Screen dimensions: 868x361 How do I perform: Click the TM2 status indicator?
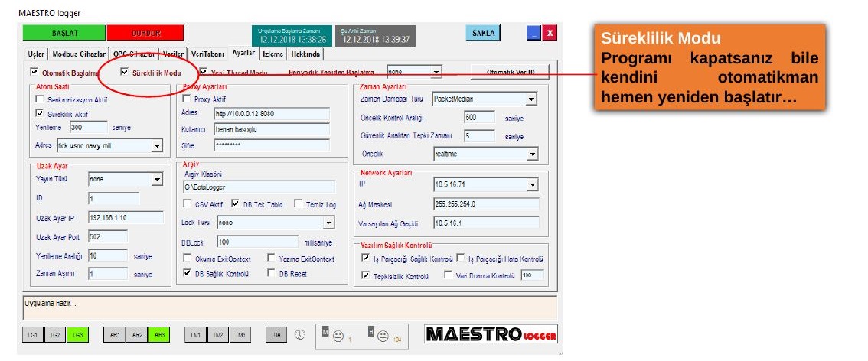point(217,335)
